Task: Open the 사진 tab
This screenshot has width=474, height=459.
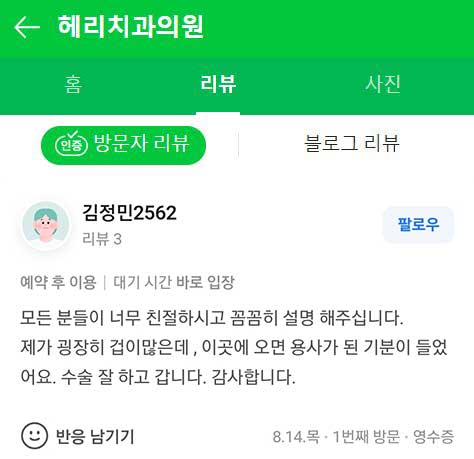Action: 383,84
